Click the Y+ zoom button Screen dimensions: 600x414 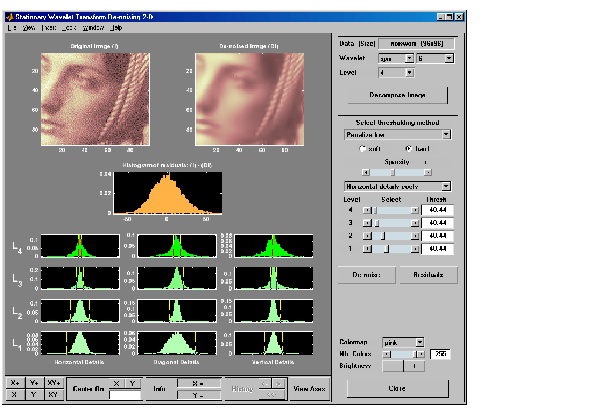coord(34,383)
